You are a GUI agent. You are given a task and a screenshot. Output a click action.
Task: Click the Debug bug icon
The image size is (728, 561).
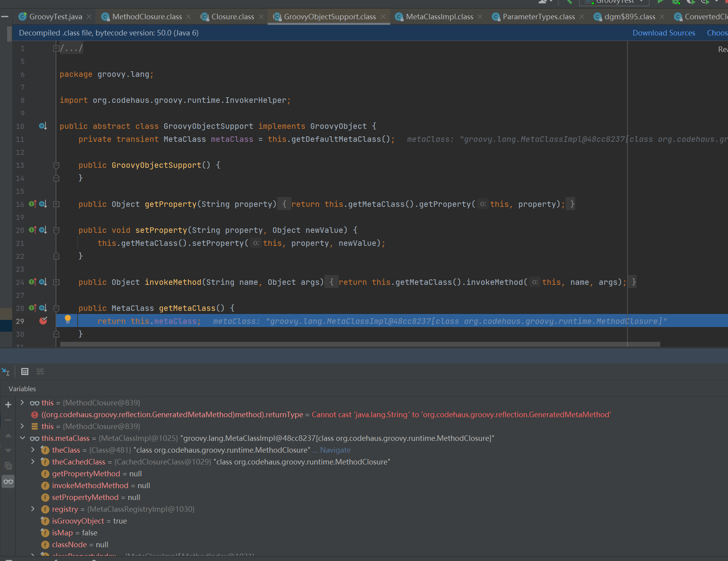coord(676,2)
